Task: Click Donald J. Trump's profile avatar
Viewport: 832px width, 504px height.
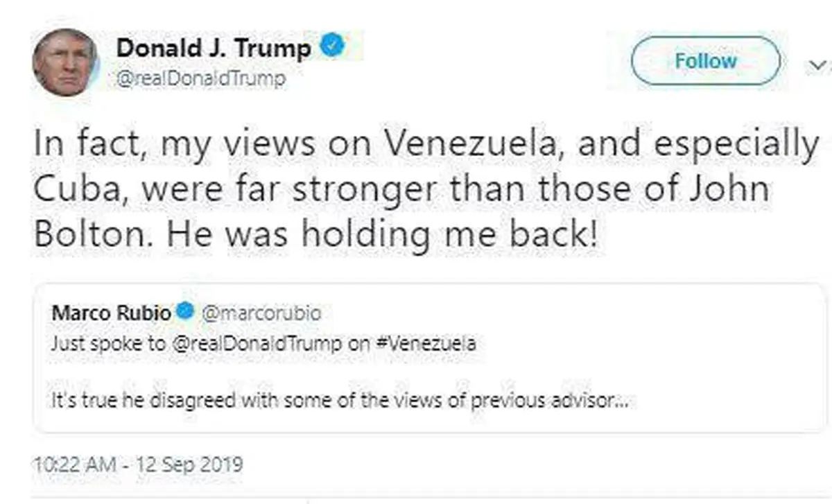Action: pyautogui.click(x=64, y=62)
